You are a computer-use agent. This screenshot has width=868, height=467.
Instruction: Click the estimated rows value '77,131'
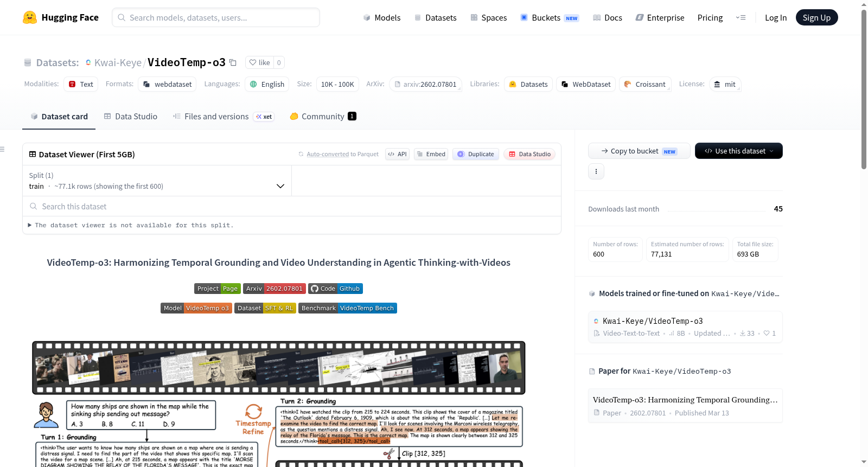[x=661, y=254]
